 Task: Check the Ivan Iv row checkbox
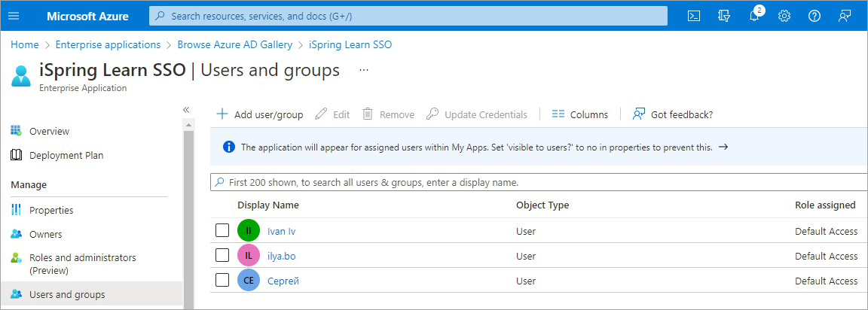pos(222,230)
